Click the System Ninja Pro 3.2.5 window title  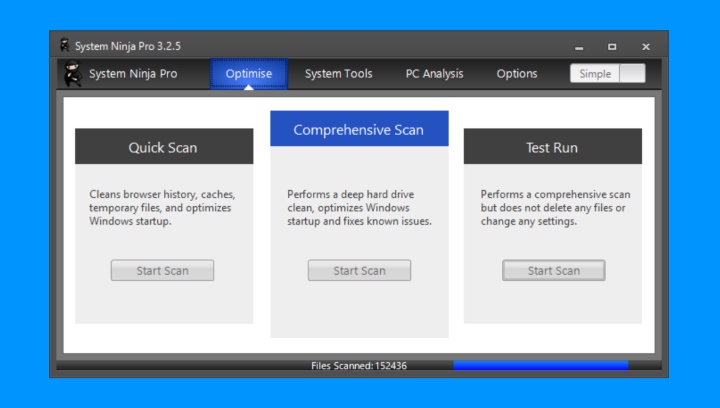(128, 46)
